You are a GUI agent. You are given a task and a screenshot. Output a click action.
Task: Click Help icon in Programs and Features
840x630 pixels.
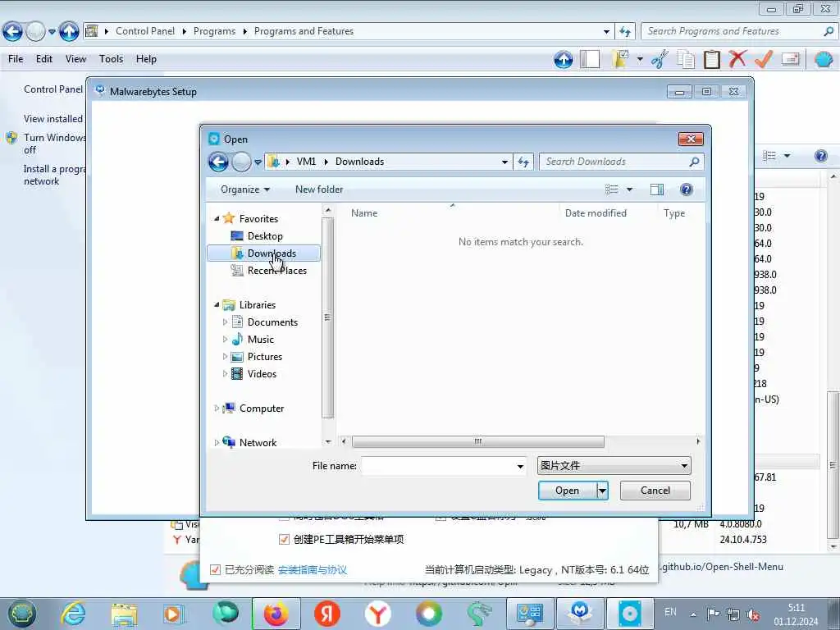820,156
